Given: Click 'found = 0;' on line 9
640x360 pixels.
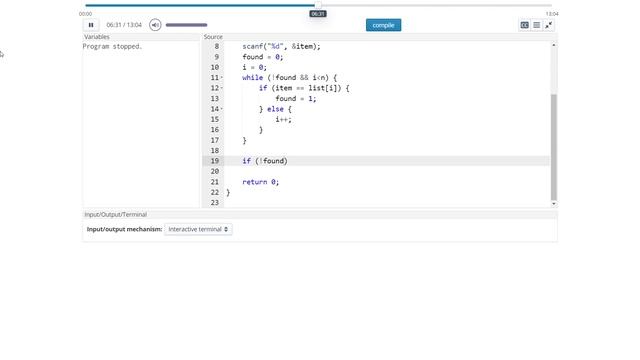Looking at the screenshot, I should tap(262, 57).
